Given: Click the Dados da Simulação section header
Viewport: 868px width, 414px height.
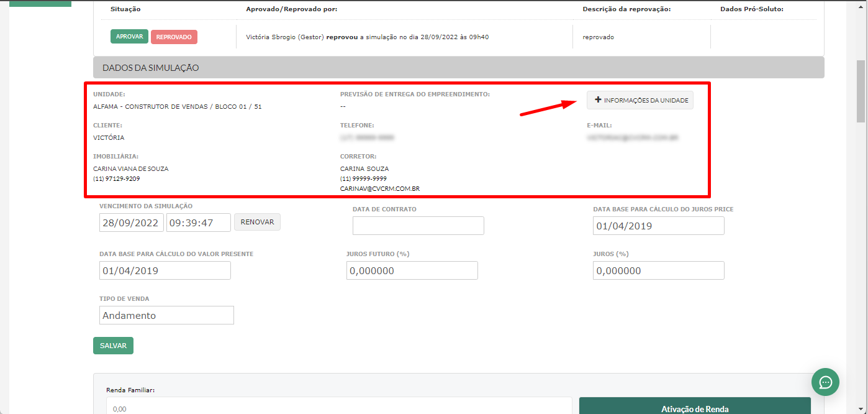Looking at the screenshot, I should [x=459, y=67].
